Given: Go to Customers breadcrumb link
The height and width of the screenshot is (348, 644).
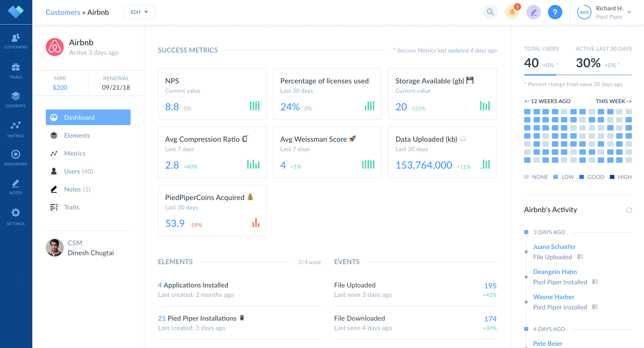Looking at the screenshot, I should (x=63, y=12).
